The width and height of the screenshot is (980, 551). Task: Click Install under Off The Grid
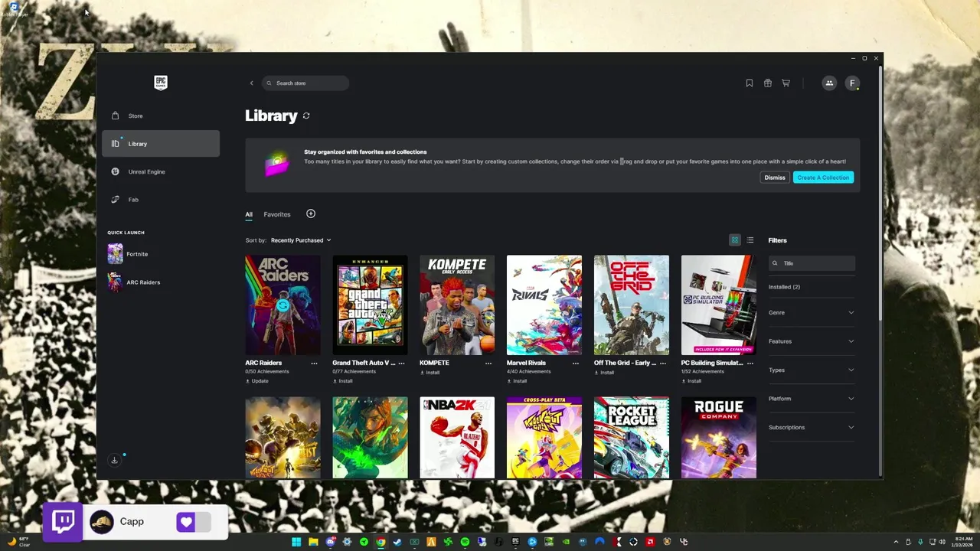(x=605, y=373)
